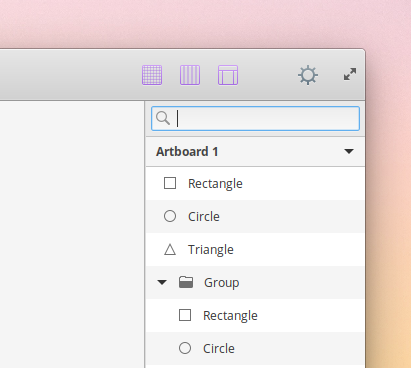Click the top-level Rectangle square icon
This screenshot has width=411, height=368.
tap(170, 183)
